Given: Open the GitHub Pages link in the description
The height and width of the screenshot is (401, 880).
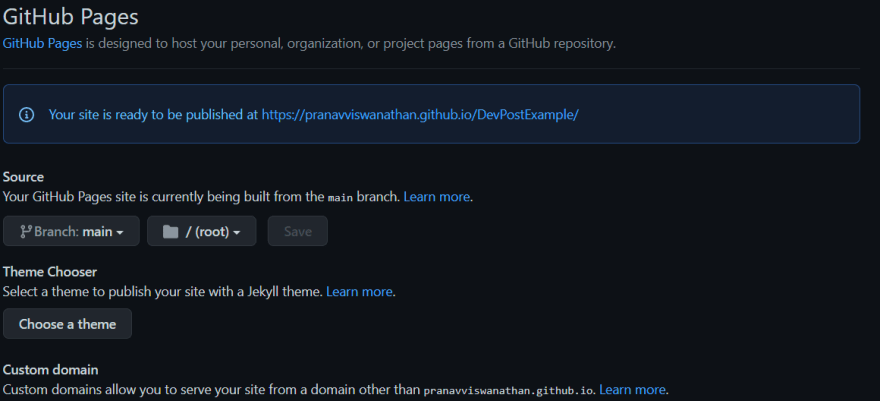Looking at the screenshot, I should pos(43,43).
